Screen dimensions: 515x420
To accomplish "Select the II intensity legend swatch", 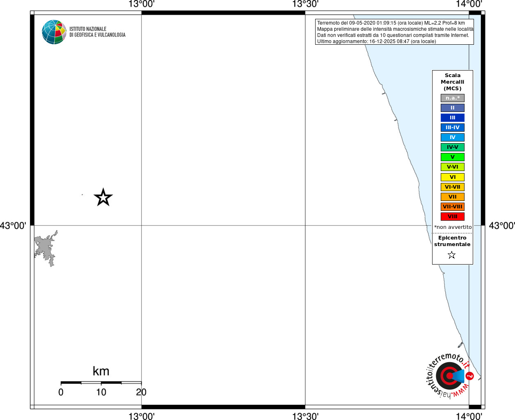I will (453, 108).
